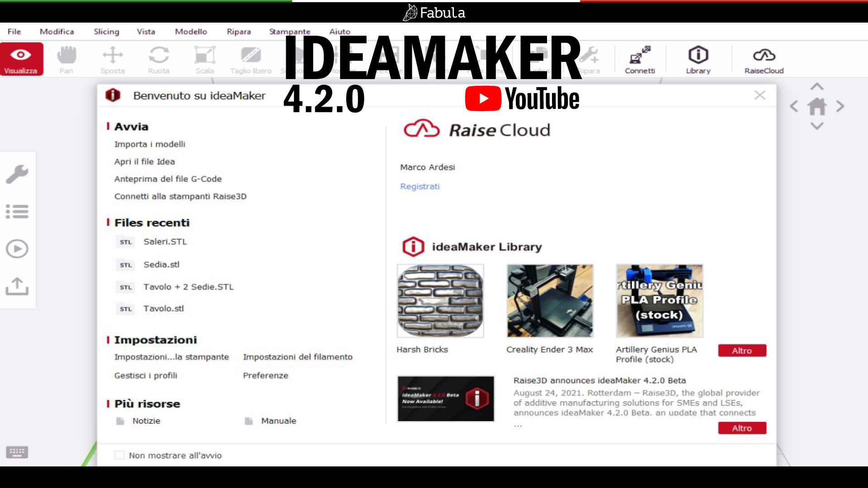
Task: Rotate view with down chevron
Action: (817, 126)
